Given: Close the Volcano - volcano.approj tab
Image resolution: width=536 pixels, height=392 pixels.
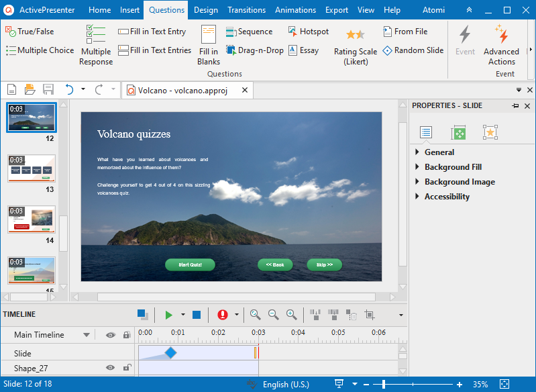Looking at the screenshot, I should (245, 90).
